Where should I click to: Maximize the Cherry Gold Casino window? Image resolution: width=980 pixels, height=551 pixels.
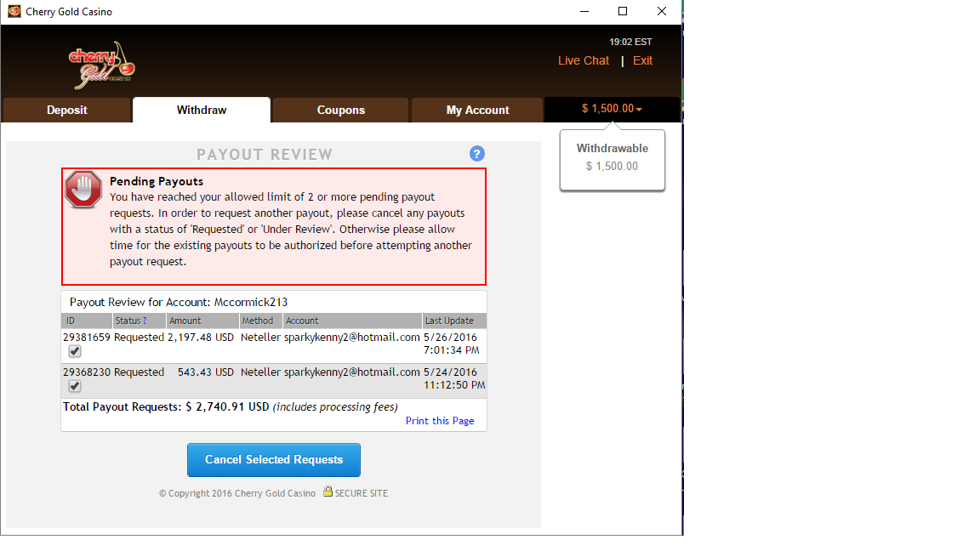click(623, 11)
